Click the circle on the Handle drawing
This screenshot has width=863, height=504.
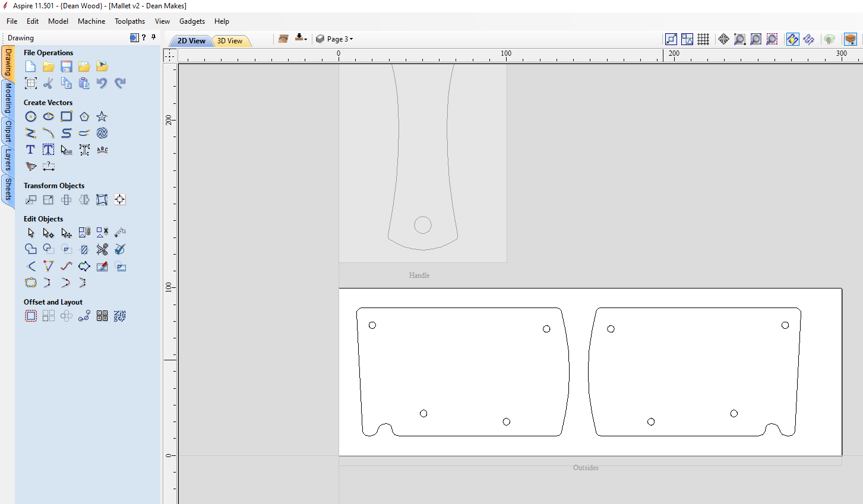pyautogui.click(x=422, y=224)
